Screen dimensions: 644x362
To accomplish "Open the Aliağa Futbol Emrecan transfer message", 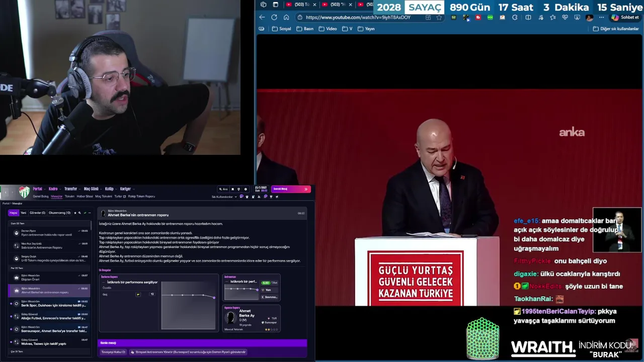I will (x=49, y=316).
